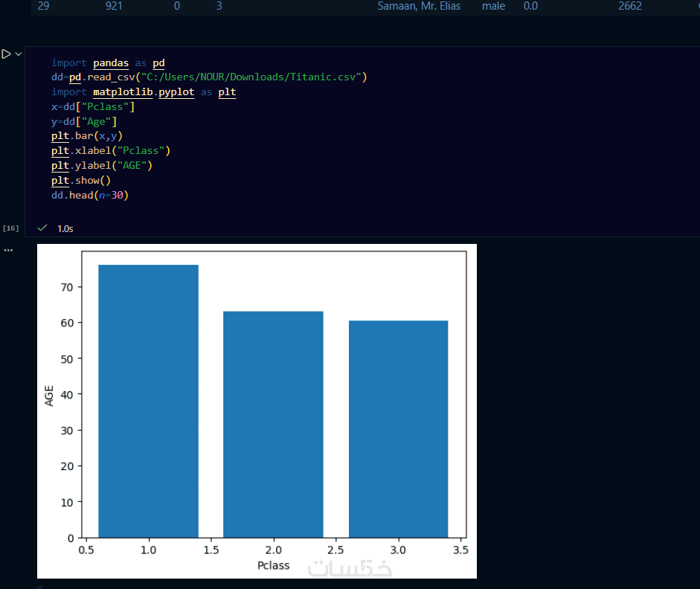
Task: Click the plt.show() line in the cell
Action: pyautogui.click(x=81, y=180)
